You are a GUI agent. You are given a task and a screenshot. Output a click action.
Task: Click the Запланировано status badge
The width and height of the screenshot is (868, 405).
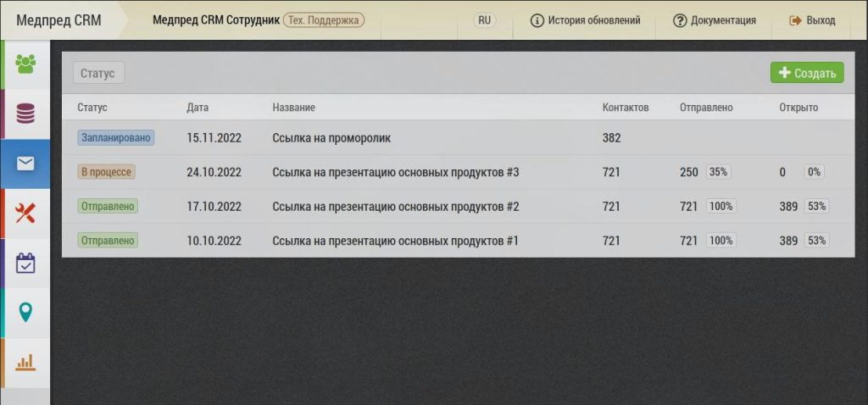(x=115, y=138)
